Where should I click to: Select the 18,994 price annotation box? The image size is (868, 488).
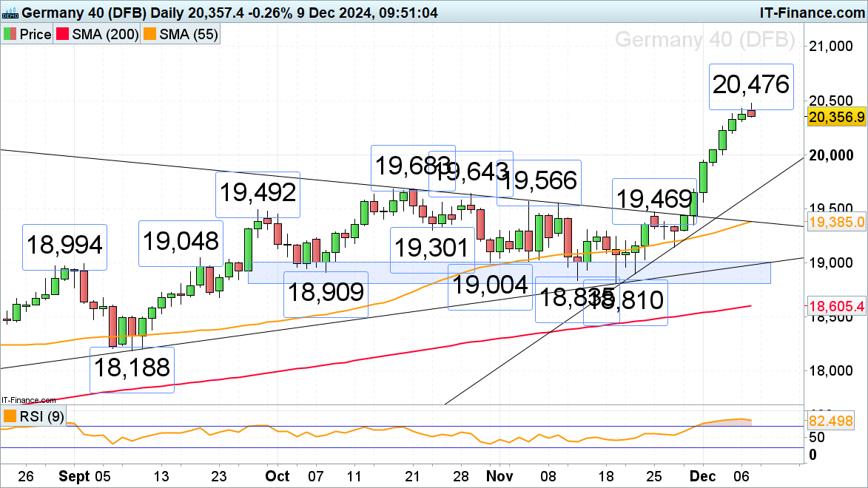coord(65,244)
